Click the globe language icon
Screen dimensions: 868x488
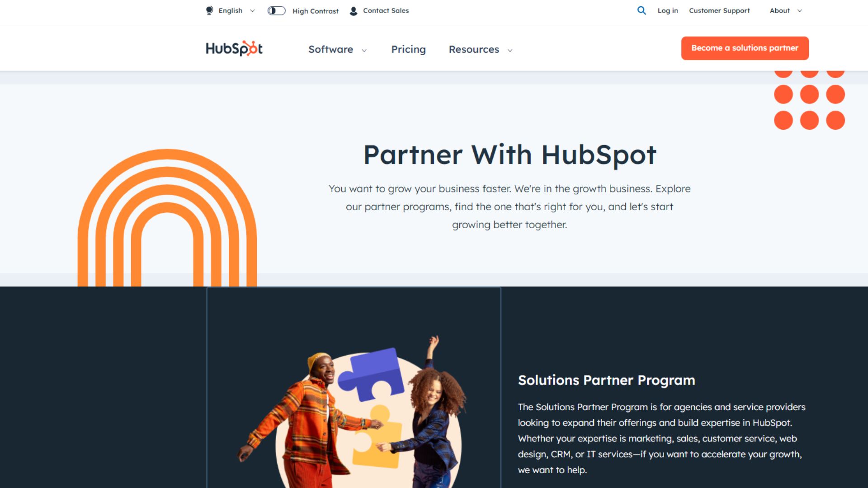click(209, 10)
